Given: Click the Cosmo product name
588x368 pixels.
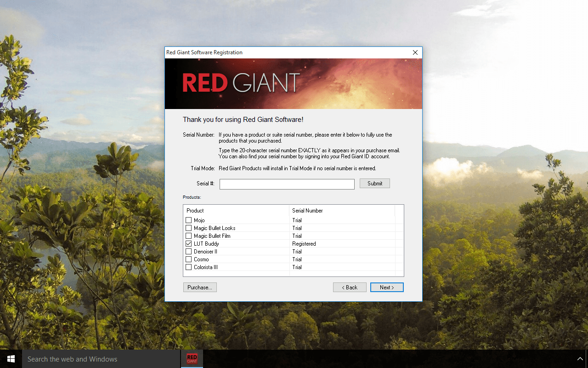Looking at the screenshot, I should [201, 259].
